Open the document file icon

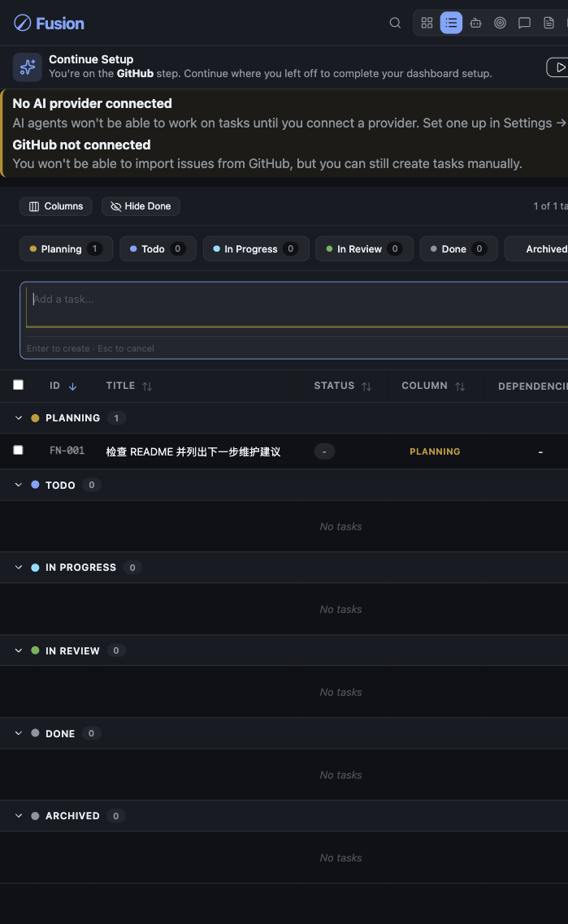(548, 23)
